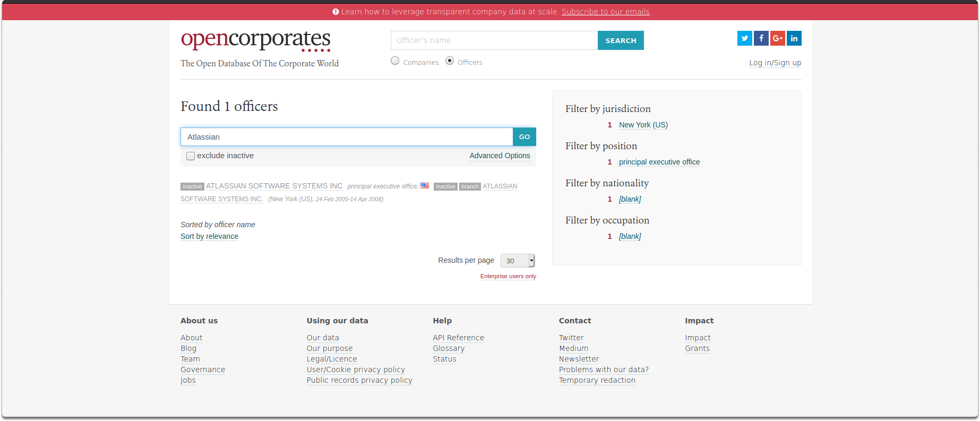The width and height of the screenshot is (980, 421).
Task: Open the Jobs footer link
Action: point(188,380)
